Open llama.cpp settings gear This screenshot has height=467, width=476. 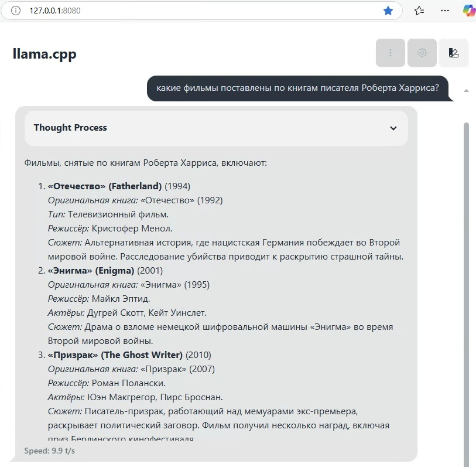pyautogui.click(x=422, y=53)
